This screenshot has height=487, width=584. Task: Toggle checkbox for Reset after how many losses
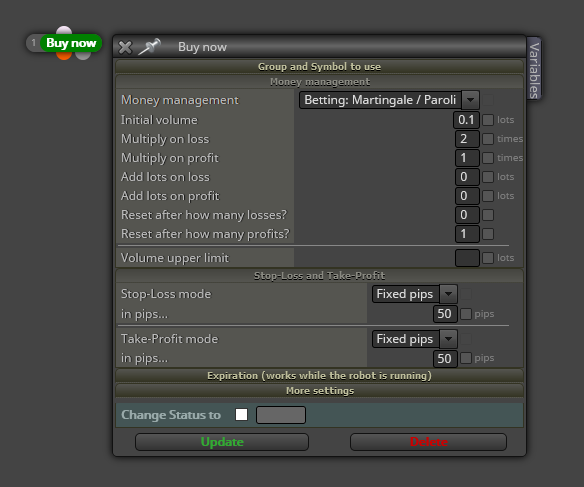pos(488,215)
